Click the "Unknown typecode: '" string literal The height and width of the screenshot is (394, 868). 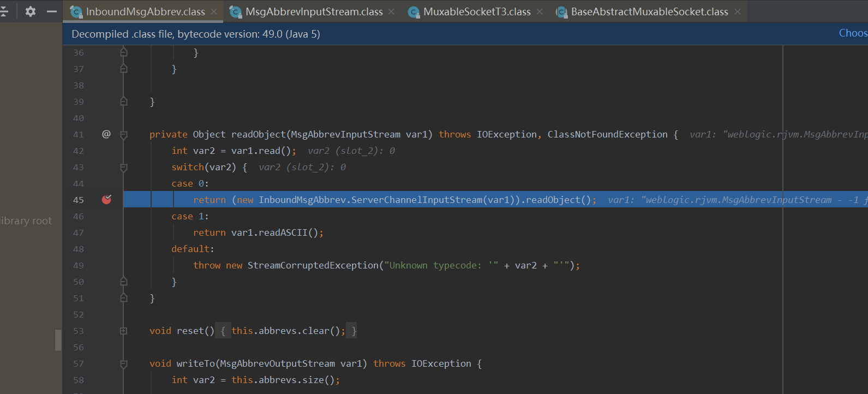[441, 265]
